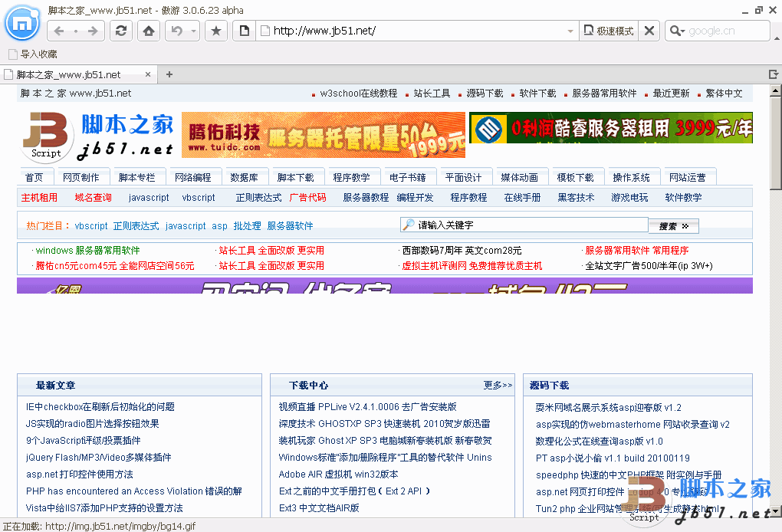Open 西部数码7周年 英文com28元 link

[462, 251]
